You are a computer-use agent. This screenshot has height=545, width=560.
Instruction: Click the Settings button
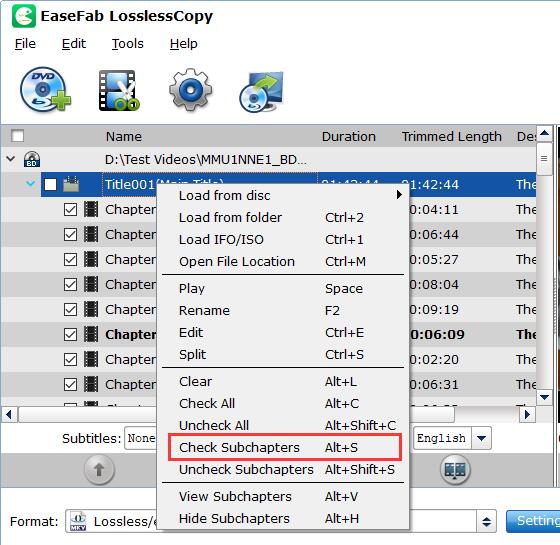533,521
